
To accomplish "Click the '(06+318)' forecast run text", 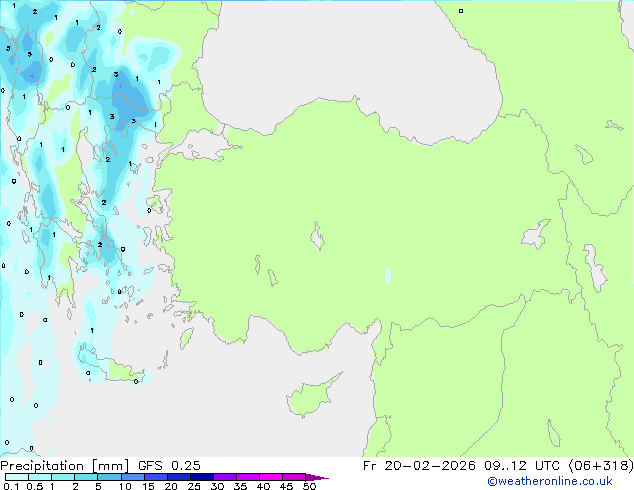I will point(601,466).
